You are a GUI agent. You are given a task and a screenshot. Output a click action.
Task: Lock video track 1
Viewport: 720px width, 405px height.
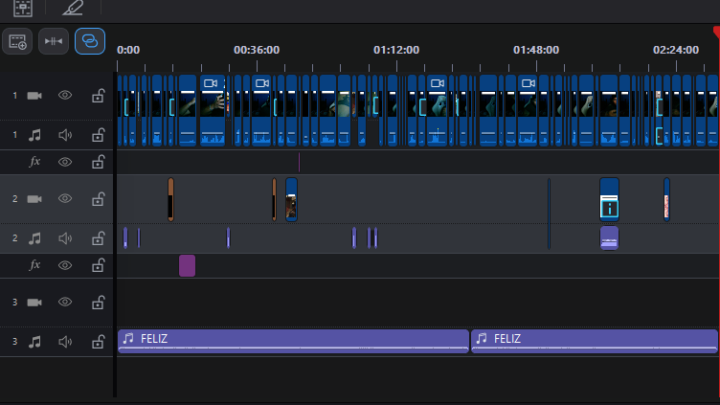[98, 96]
